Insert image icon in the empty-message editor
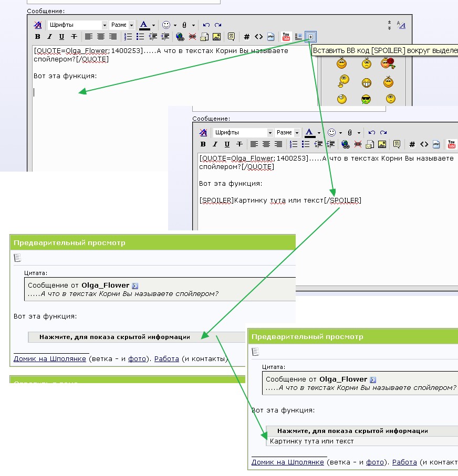This screenshot has height=476, width=458. coord(217,37)
